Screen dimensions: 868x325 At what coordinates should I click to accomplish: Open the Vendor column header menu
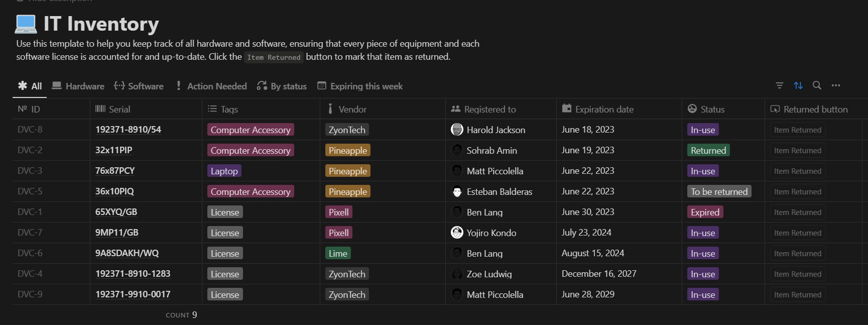tap(352, 109)
